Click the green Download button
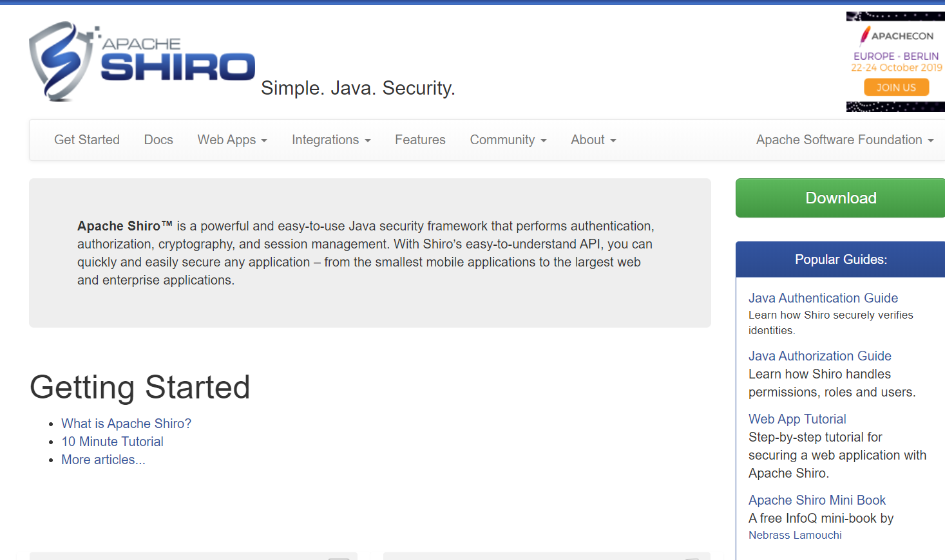Image resolution: width=945 pixels, height=560 pixels. click(841, 198)
